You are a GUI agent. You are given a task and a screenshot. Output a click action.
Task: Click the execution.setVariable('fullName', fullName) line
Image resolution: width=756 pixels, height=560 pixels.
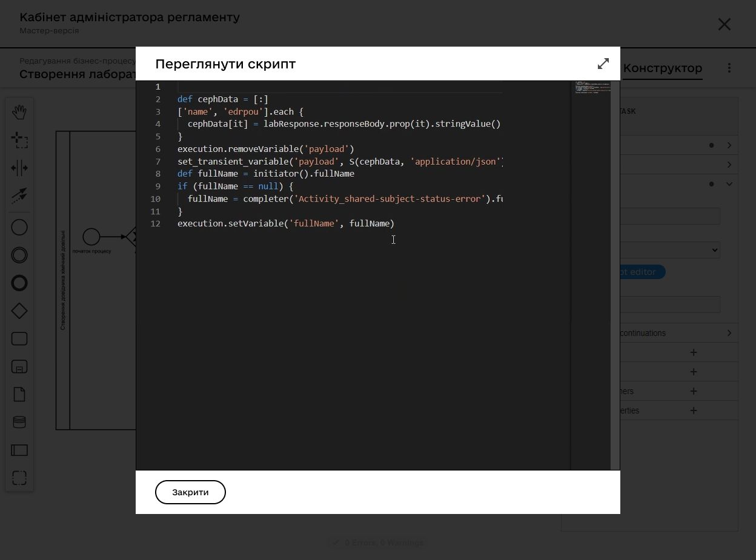click(286, 223)
